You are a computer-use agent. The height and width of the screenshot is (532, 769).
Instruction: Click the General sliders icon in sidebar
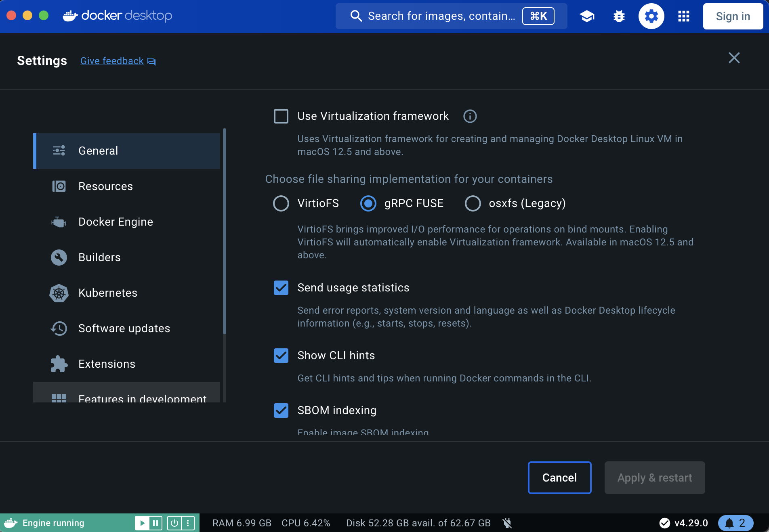pos(59,151)
